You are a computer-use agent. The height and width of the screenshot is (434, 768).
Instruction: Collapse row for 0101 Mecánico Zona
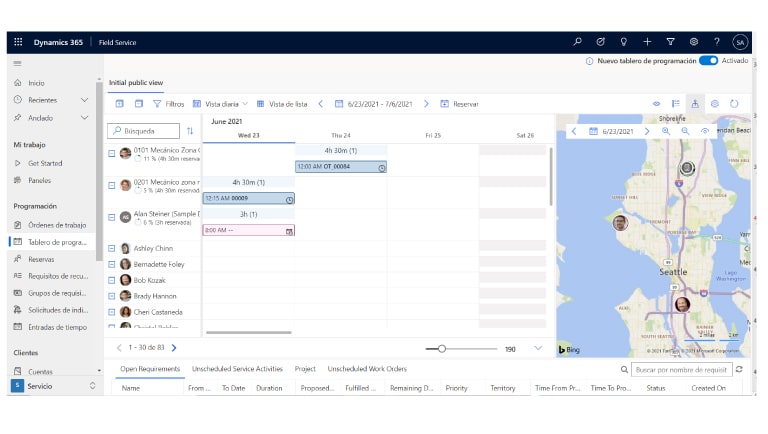(112, 153)
